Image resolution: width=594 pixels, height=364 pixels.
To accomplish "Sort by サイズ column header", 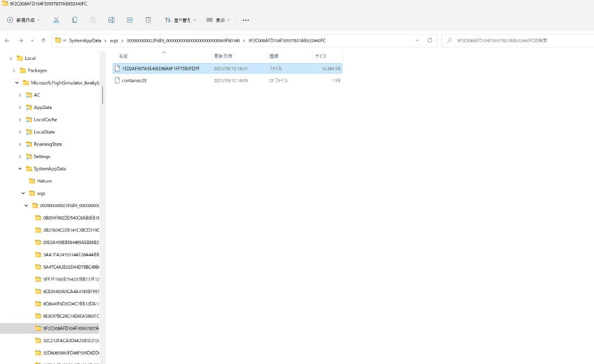I will [320, 56].
